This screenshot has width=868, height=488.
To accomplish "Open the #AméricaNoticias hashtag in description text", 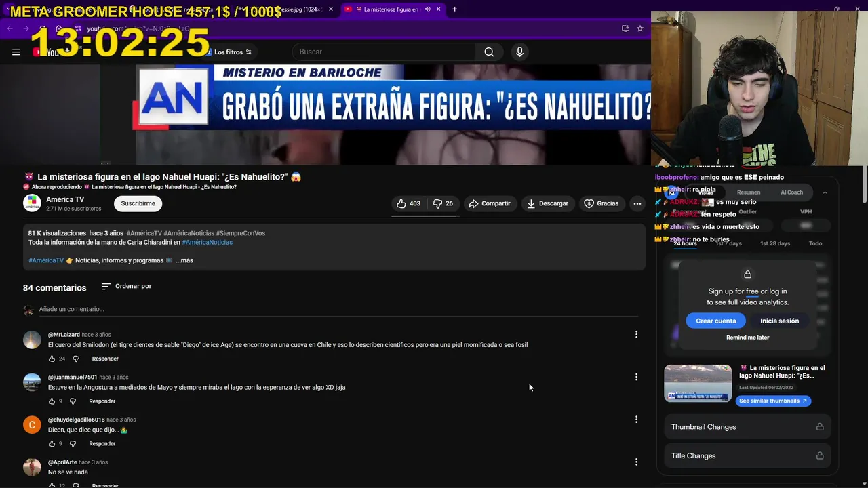I will (x=207, y=242).
